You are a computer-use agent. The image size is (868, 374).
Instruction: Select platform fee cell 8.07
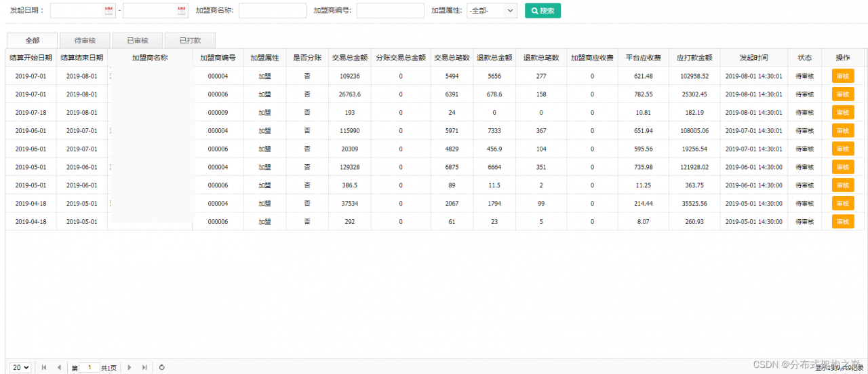point(644,221)
